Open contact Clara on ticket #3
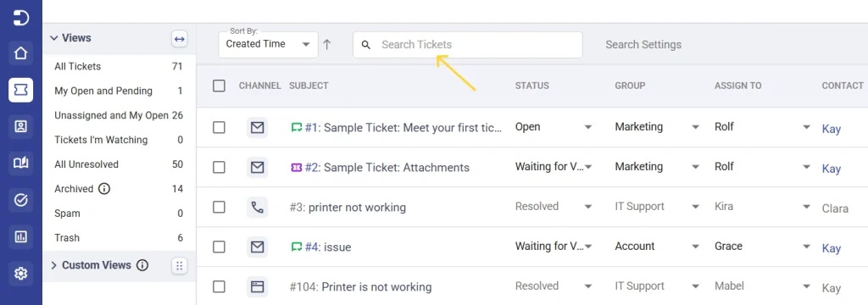The image size is (868, 305). [x=835, y=208]
